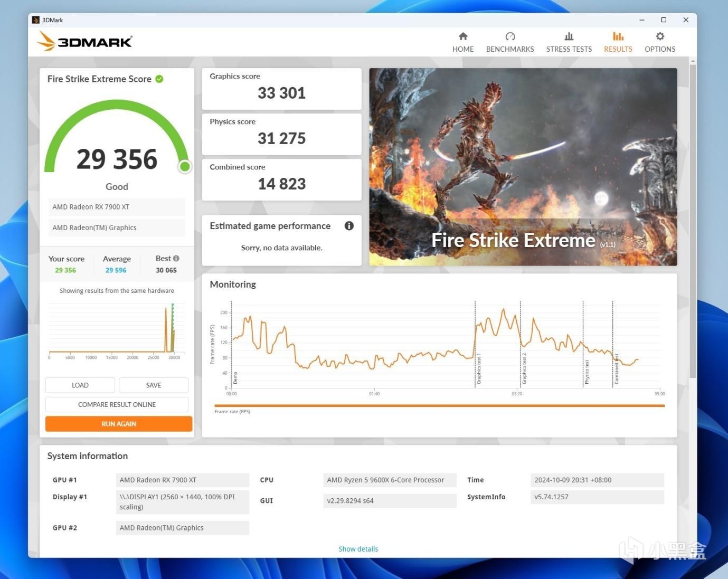Click the Display #1 value field

pos(183,502)
